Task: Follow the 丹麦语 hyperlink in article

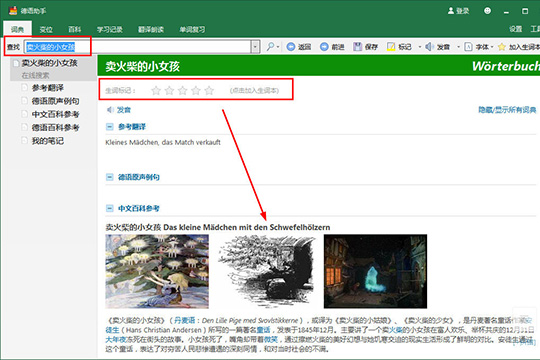Action: (x=184, y=320)
